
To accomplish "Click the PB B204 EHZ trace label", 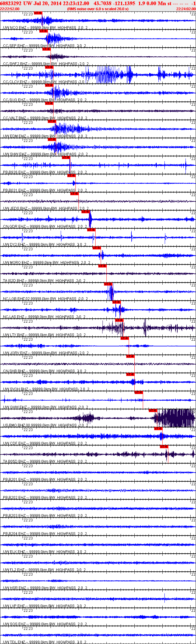I will coord(45,534).
